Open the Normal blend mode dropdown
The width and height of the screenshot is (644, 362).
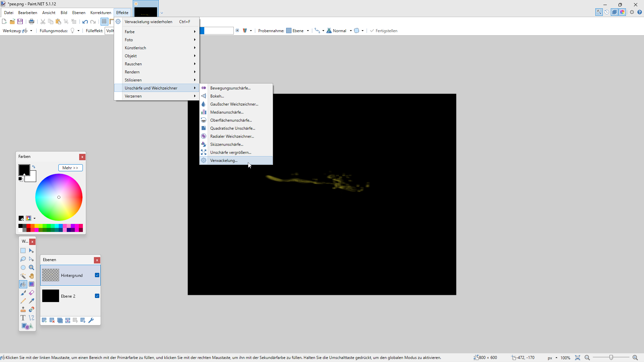click(339, 31)
